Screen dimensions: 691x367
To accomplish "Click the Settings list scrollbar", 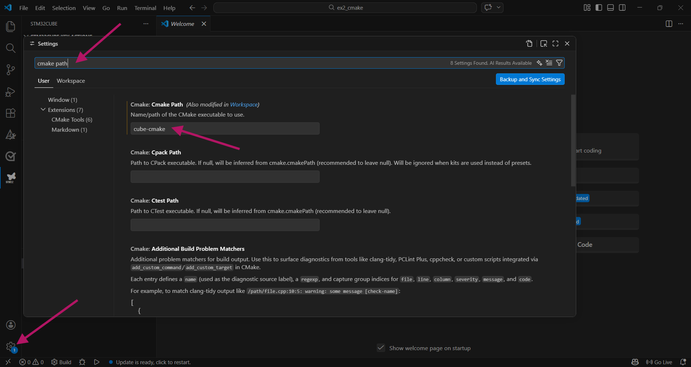I will coord(573,141).
